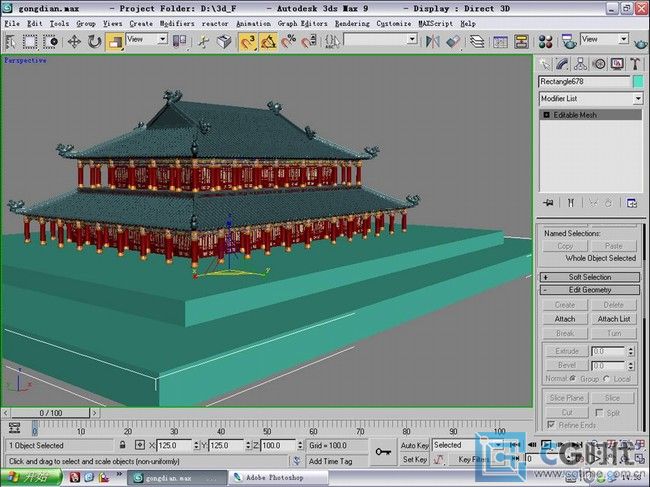This screenshot has height=487, width=650.
Task: Activate the Select and Move tool
Action: point(74,41)
